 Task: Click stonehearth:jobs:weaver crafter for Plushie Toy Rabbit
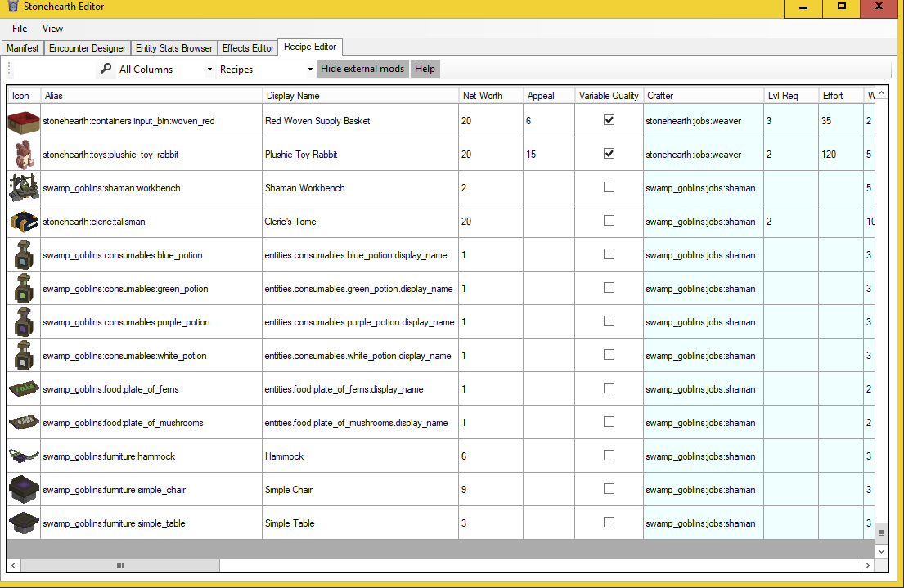click(704, 155)
